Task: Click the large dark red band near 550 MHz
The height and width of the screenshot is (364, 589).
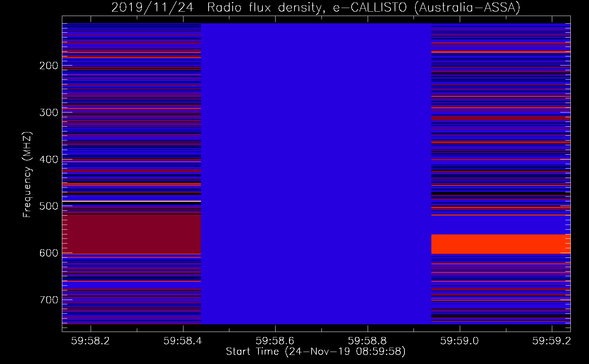Action: coord(131,234)
